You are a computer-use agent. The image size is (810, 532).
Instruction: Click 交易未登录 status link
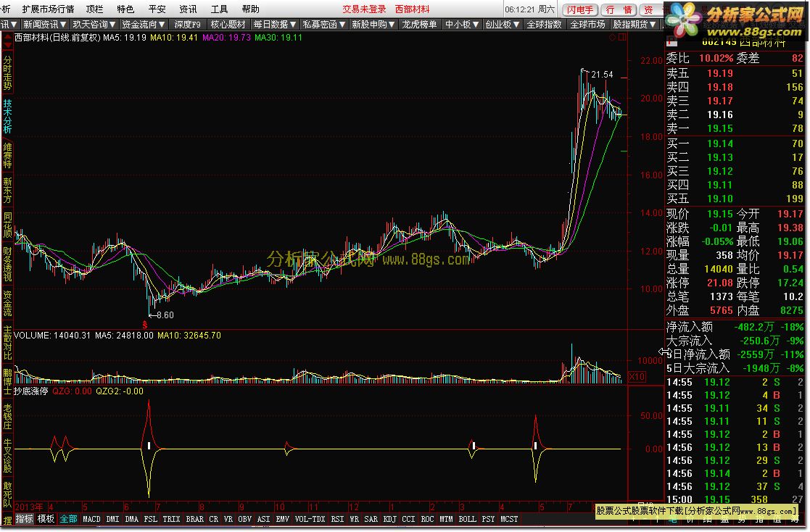(x=364, y=9)
